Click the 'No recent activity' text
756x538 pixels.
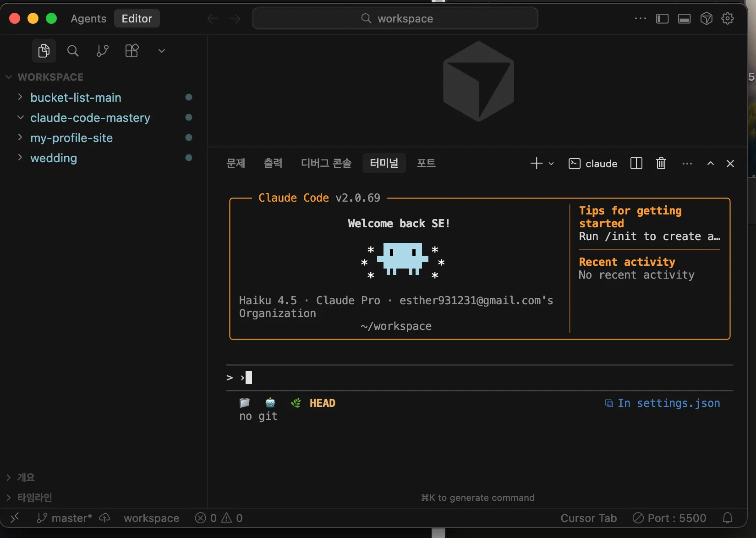636,275
